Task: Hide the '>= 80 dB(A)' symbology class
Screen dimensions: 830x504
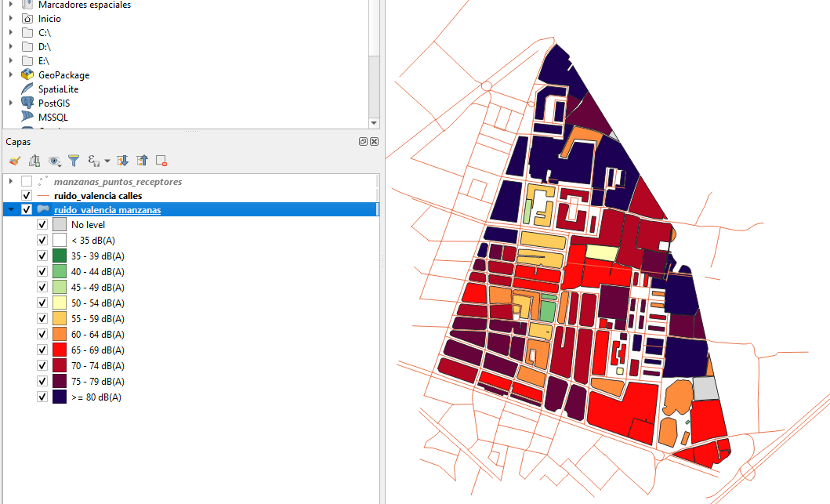Action: click(42, 397)
